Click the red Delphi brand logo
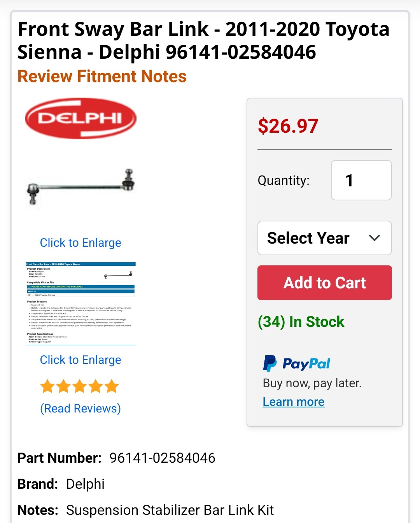 [80, 118]
